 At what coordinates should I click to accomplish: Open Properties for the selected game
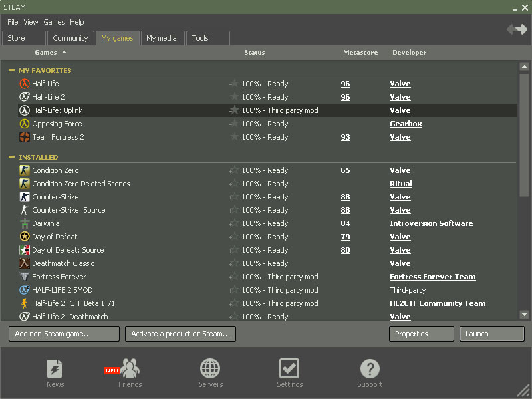pyautogui.click(x=422, y=334)
